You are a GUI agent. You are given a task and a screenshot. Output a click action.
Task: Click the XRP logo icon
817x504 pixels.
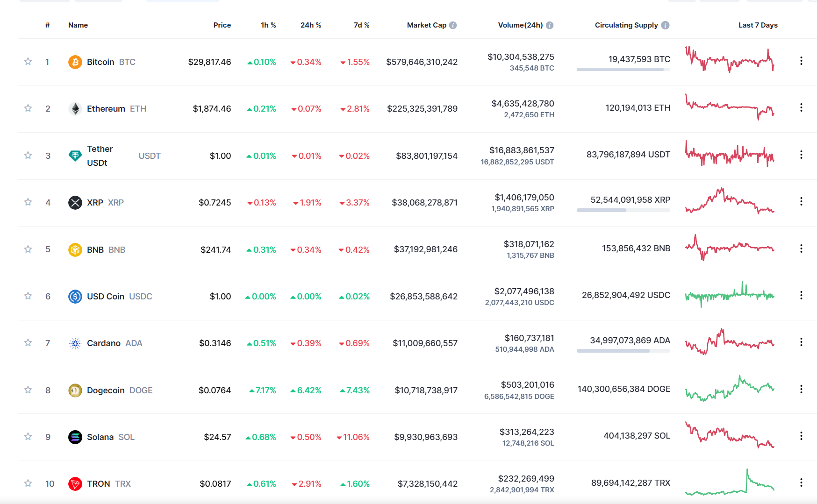tap(75, 203)
